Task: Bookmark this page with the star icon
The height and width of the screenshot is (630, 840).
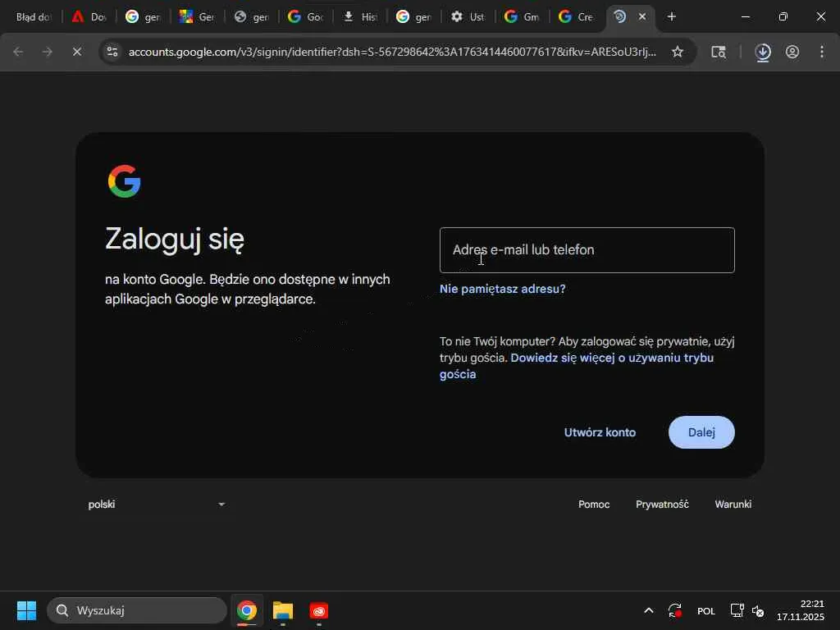Action: pos(677,52)
